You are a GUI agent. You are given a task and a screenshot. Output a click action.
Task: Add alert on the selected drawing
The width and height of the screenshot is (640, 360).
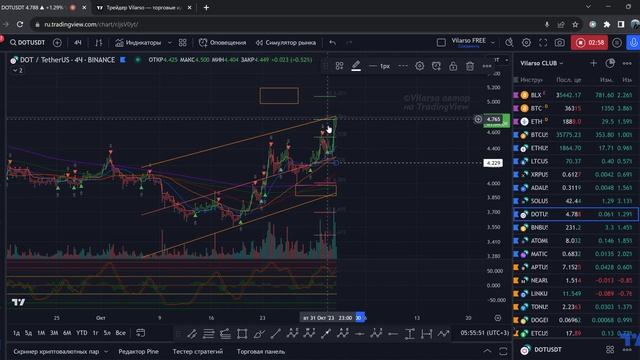coord(436,66)
